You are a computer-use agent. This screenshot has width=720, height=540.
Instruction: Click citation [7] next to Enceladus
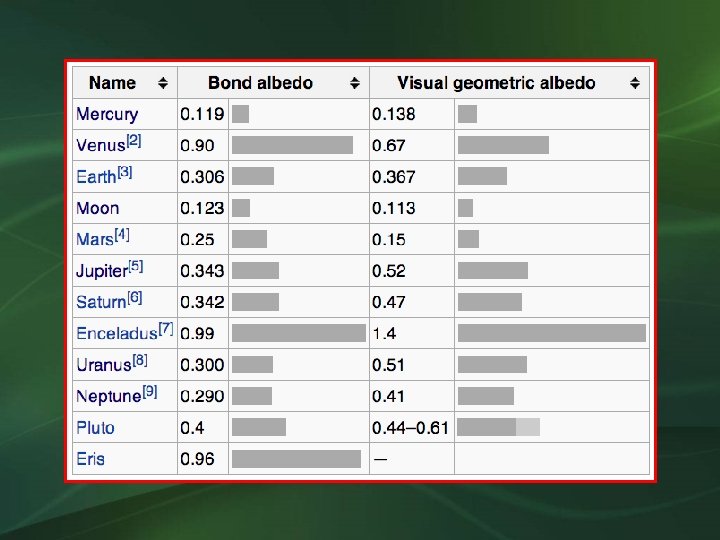tap(166, 327)
